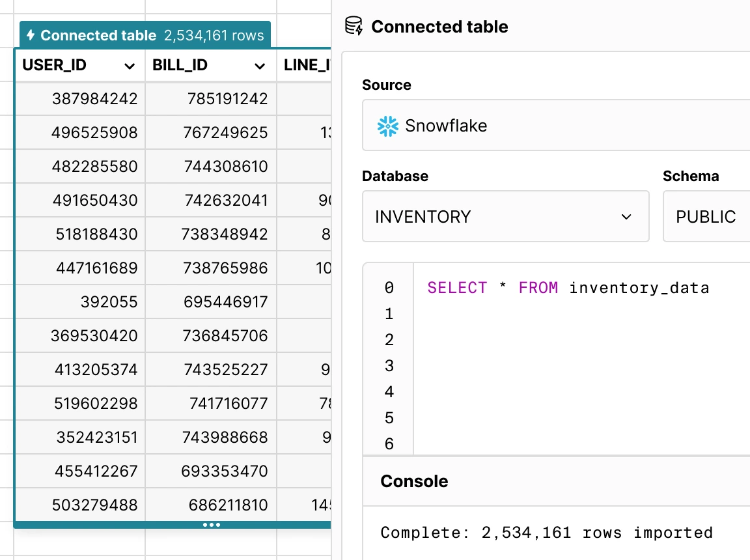The image size is (750, 560).
Task: Open the Schema selector showing PUBLIC
Action: coord(706,216)
